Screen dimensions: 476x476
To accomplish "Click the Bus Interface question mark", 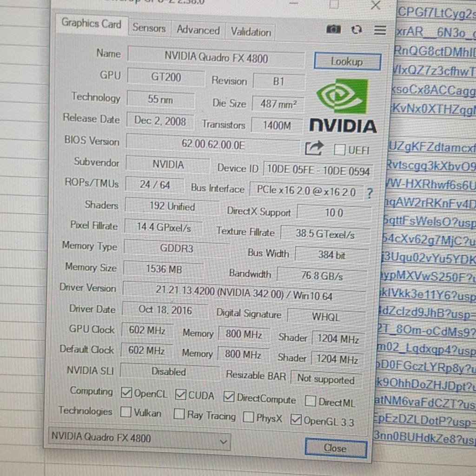I will [370, 193].
